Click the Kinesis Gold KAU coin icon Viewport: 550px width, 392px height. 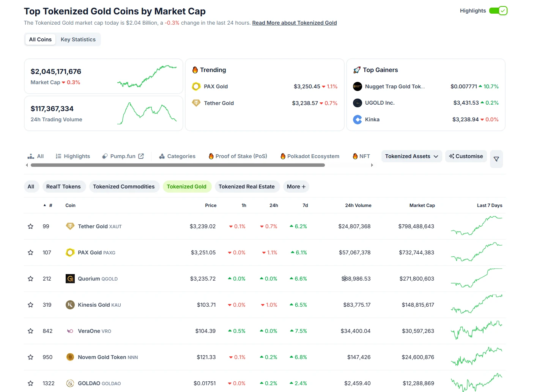(70, 305)
